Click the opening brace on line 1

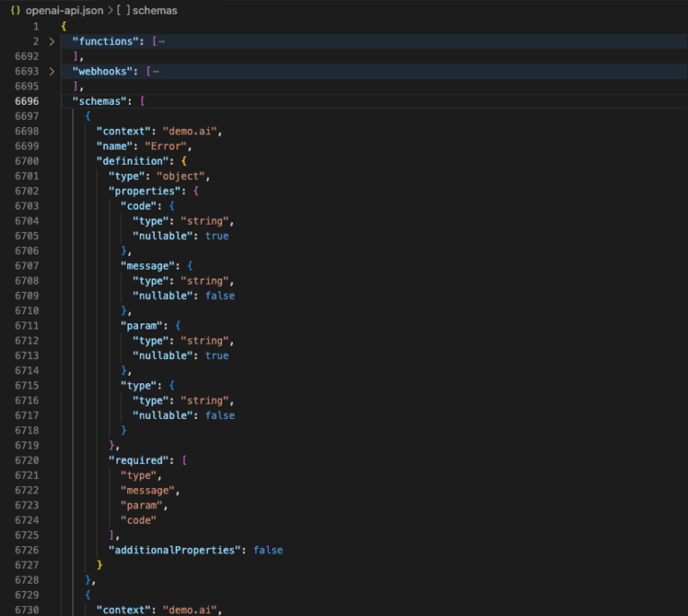coord(64,27)
